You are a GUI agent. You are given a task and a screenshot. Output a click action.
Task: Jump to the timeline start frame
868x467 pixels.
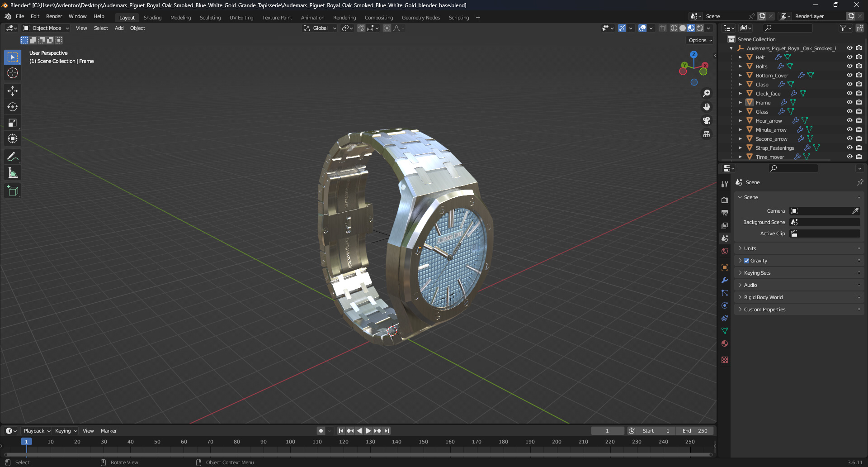(340, 431)
